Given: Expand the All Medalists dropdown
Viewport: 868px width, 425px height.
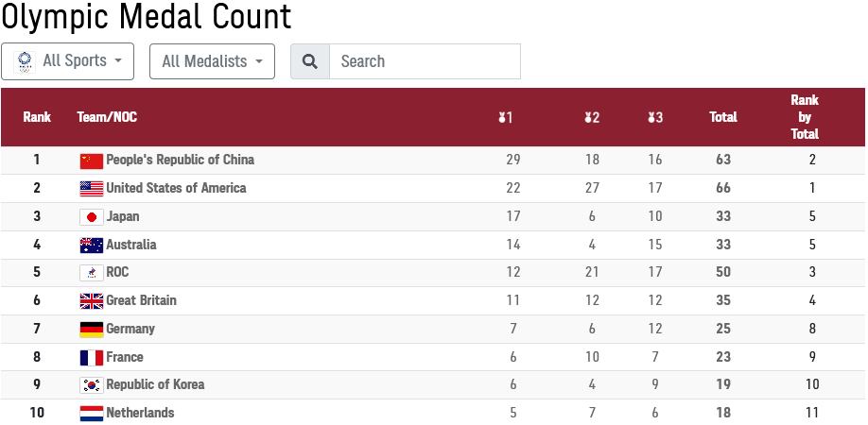Looking at the screenshot, I should coord(212,61).
